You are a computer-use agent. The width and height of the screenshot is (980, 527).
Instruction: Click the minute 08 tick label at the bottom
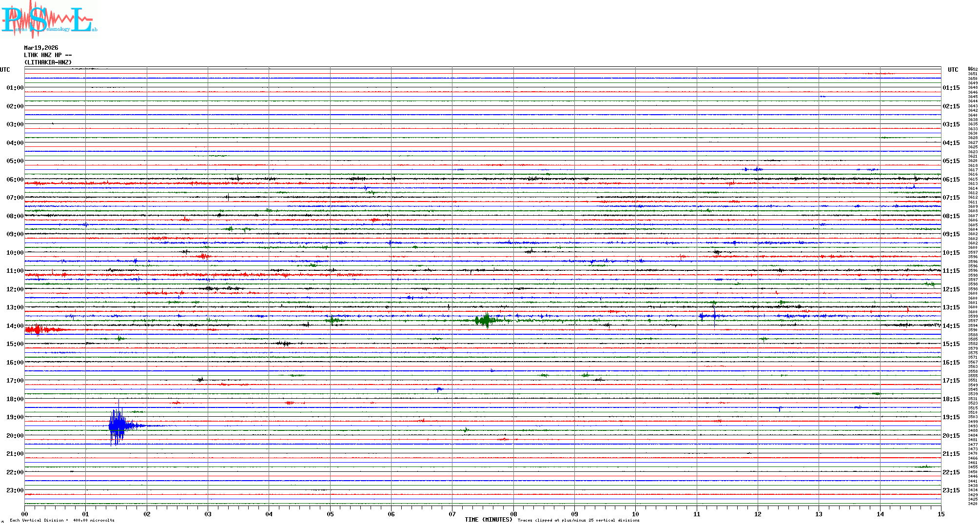pos(513,514)
